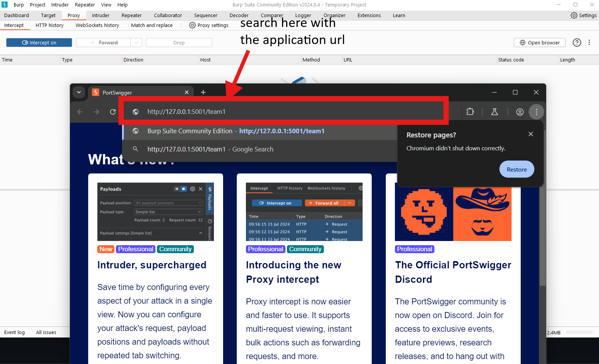Open the PortSwigger Discord artwork thumbnail
The height and width of the screenshot is (364, 599).
click(453, 214)
